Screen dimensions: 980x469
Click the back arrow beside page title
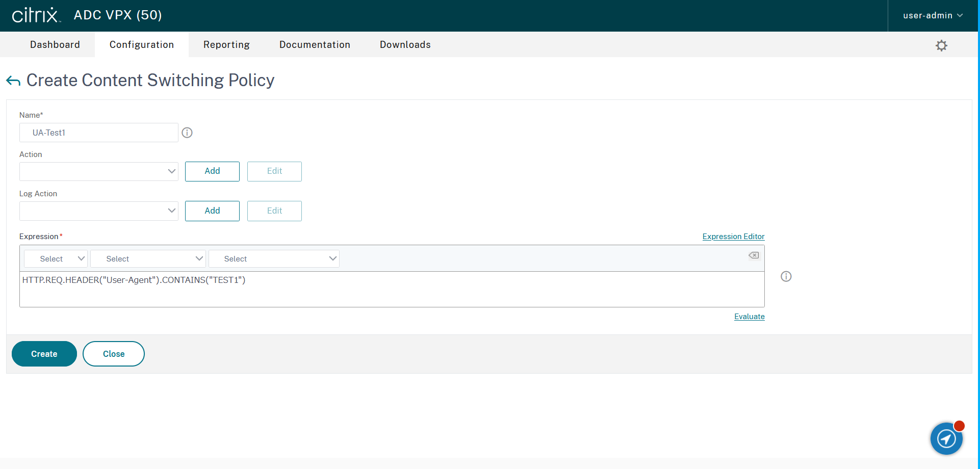[13, 81]
